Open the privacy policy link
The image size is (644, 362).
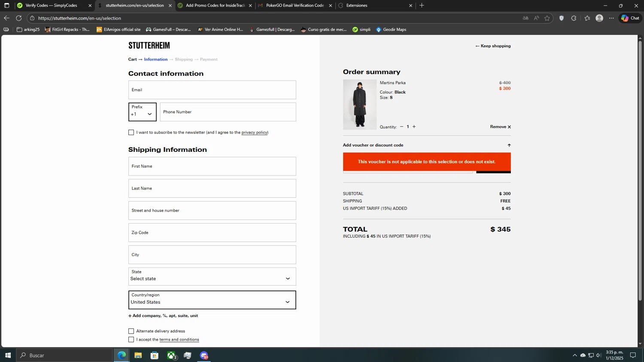pyautogui.click(x=254, y=133)
